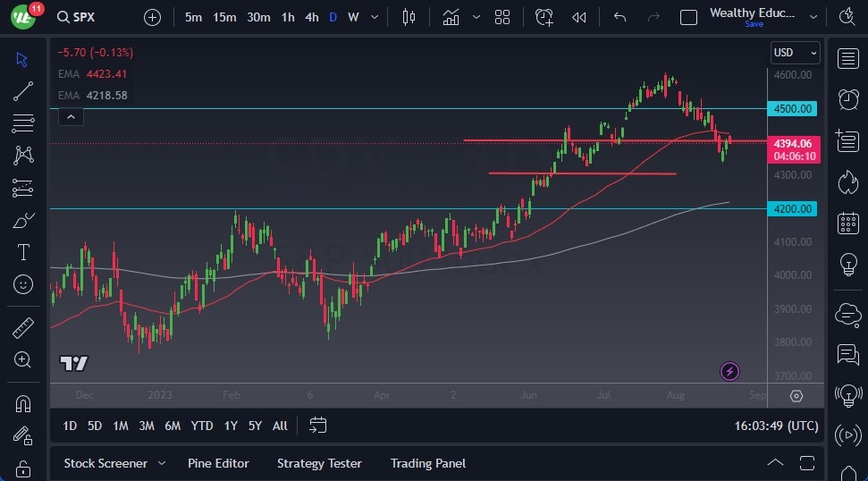Screen dimensions: 868x481
Task: Toggle magnet mode for drawings
Action: 23,404
